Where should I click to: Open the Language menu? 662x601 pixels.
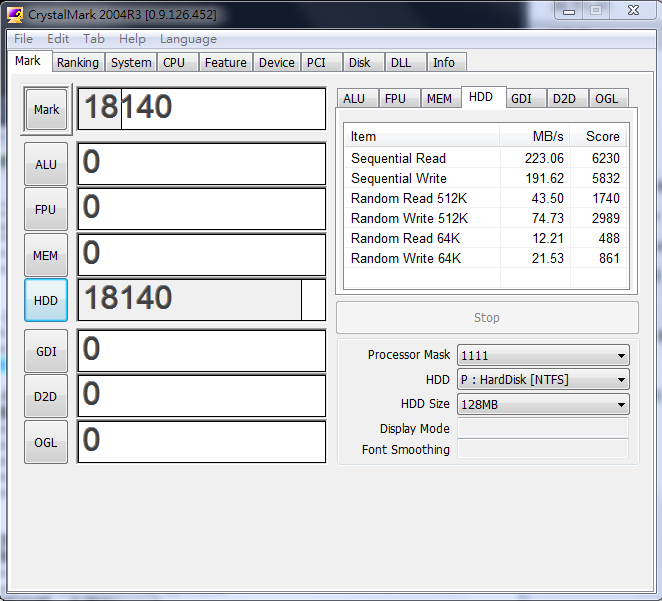coord(188,39)
